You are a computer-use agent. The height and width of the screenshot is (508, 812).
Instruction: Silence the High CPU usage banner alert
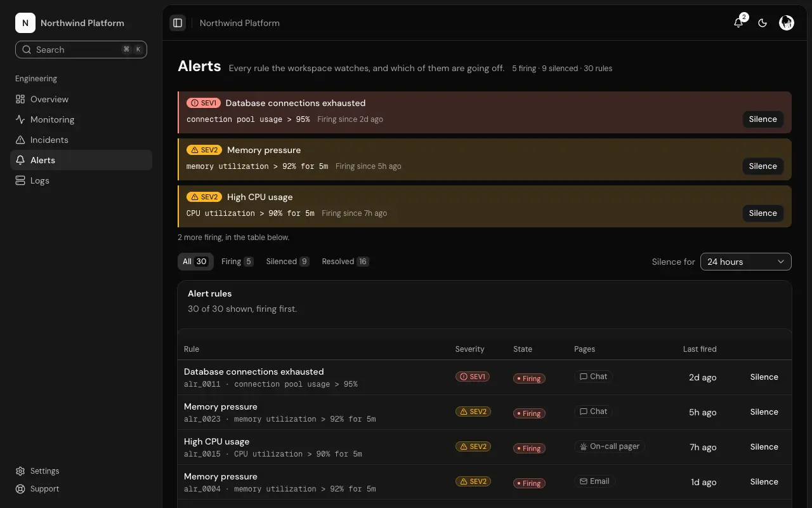[763, 213]
